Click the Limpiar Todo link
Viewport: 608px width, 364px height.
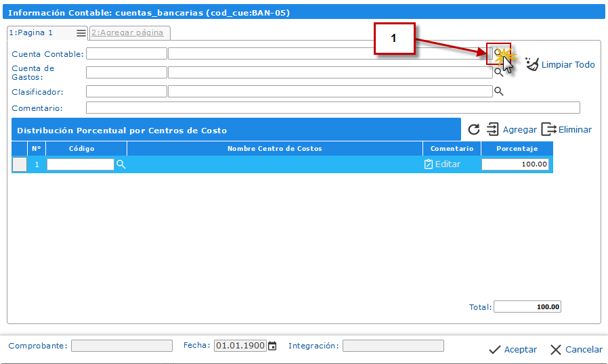568,65
